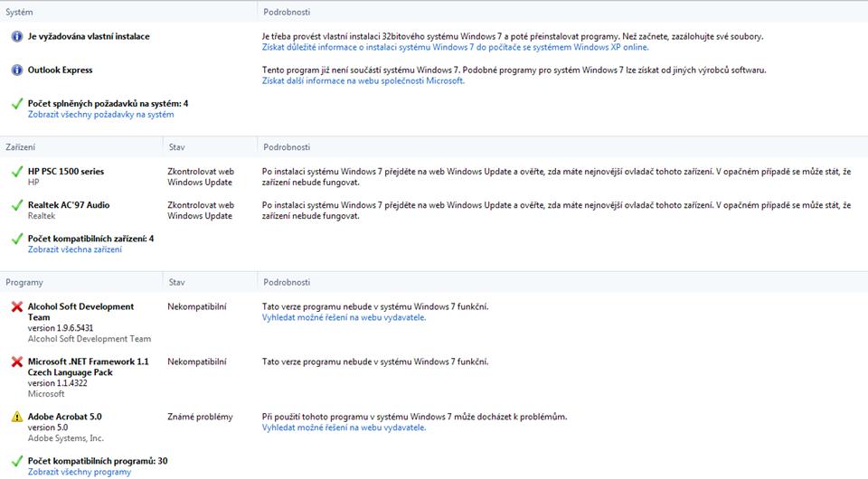
Task: Click Podrobnosti header in the Programy section
Action: pyautogui.click(x=287, y=282)
